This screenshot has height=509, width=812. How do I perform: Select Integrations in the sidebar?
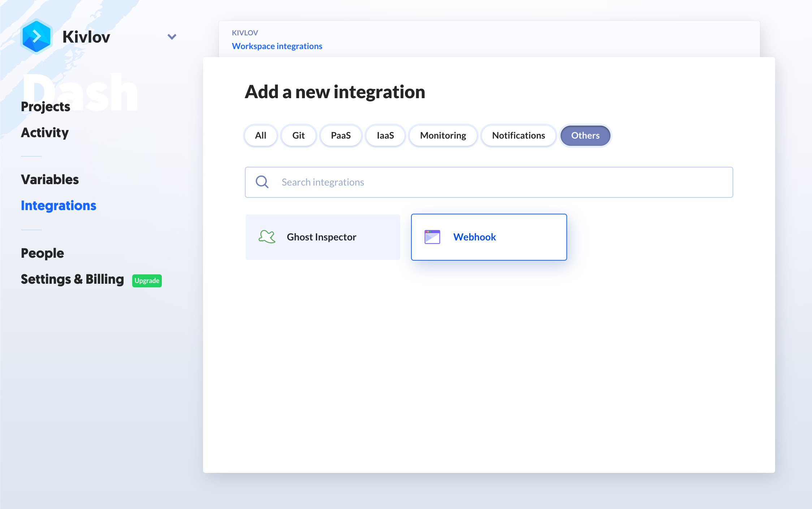pyautogui.click(x=59, y=205)
